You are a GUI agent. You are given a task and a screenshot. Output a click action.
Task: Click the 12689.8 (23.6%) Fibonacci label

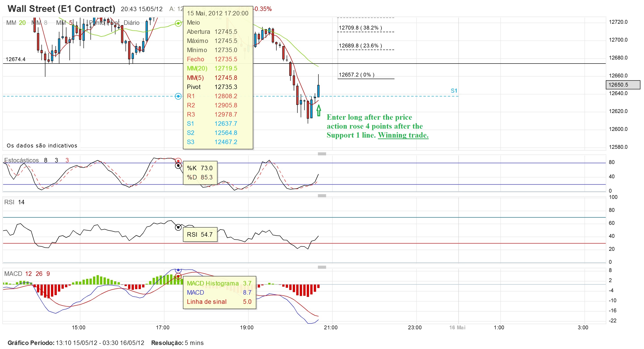[x=360, y=46]
